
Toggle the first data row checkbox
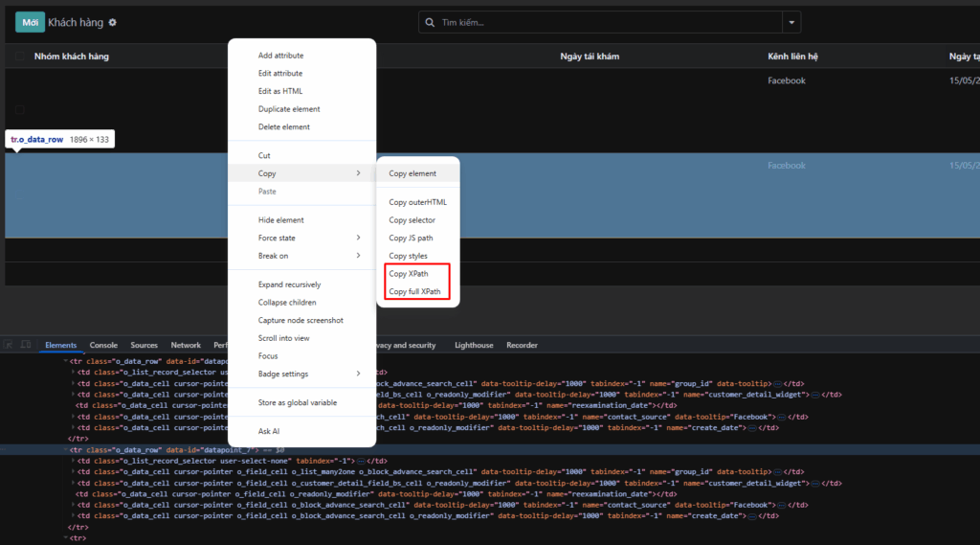[19, 109]
